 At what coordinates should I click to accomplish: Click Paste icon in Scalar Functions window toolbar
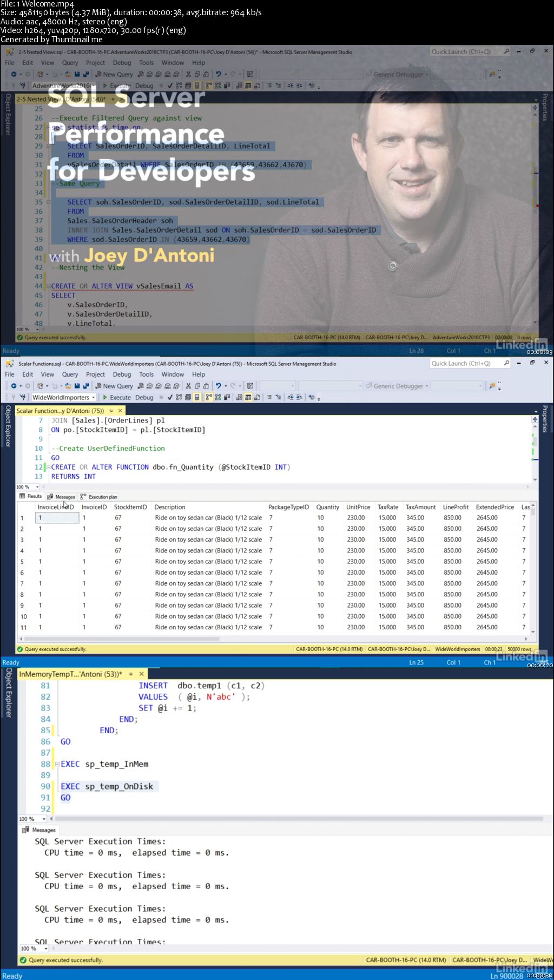[x=206, y=386]
